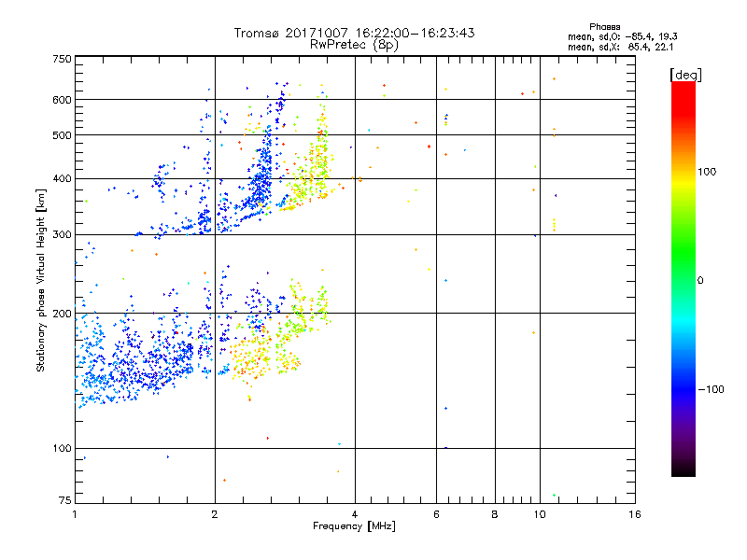The width and height of the screenshot is (747, 560).
Task: Click the x-axis tick label '16'
Action: pos(635,514)
